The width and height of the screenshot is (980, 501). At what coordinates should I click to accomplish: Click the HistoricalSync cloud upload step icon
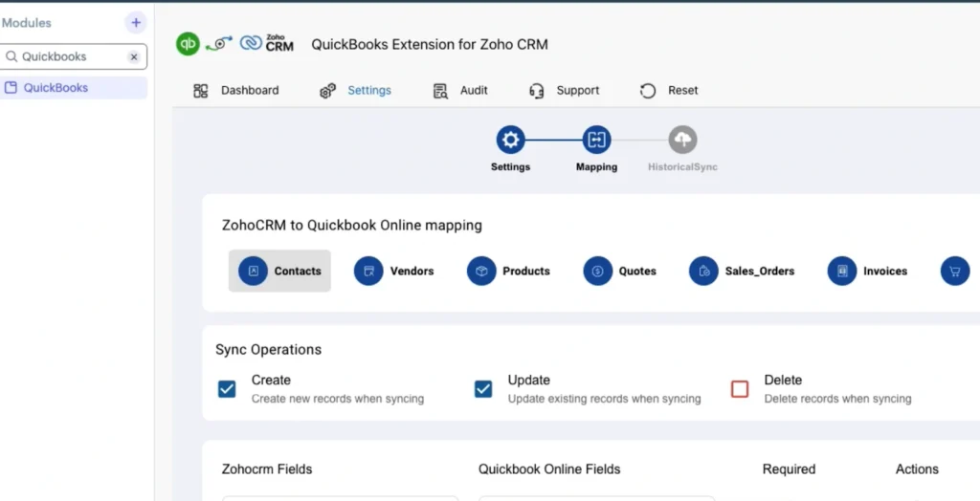682,140
